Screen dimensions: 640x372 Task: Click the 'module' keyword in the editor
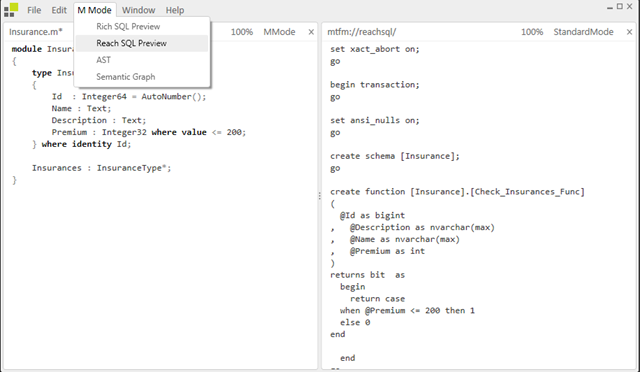click(27, 49)
